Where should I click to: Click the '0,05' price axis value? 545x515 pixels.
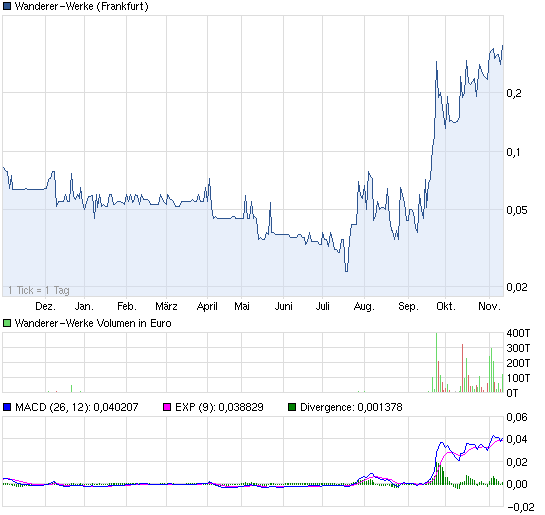coord(517,210)
